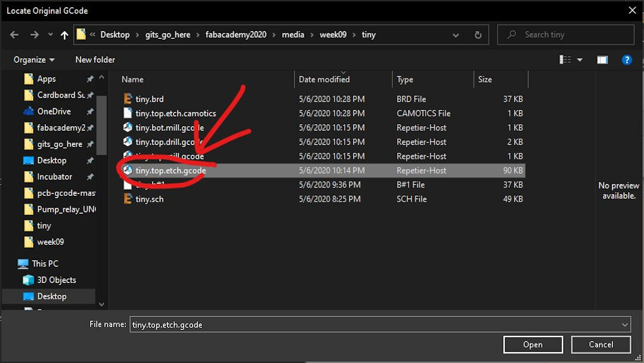Select the tiny.bot.mill.gcode file icon
The image size is (644, 363).
coord(128,127)
